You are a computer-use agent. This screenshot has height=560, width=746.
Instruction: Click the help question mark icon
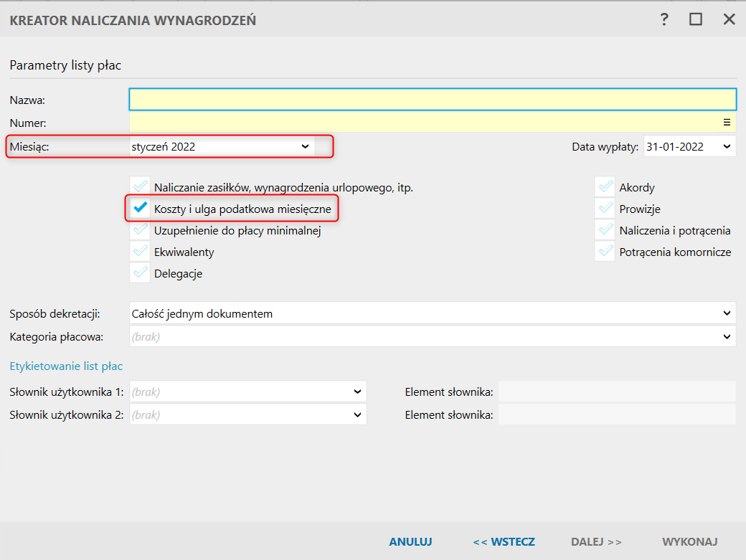664,19
